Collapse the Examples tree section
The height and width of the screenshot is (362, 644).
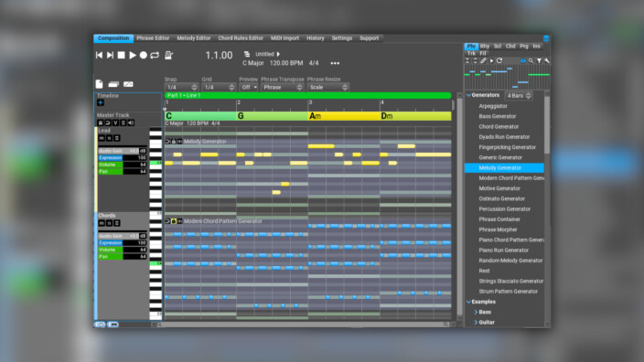click(x=468, y=302)
